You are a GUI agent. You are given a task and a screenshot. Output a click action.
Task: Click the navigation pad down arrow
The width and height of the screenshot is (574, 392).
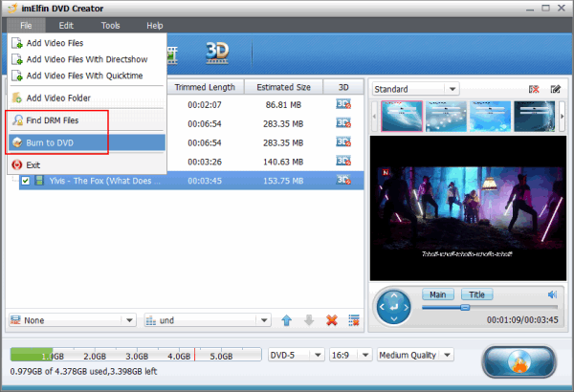pyautogui.click(x=394, y=319)
